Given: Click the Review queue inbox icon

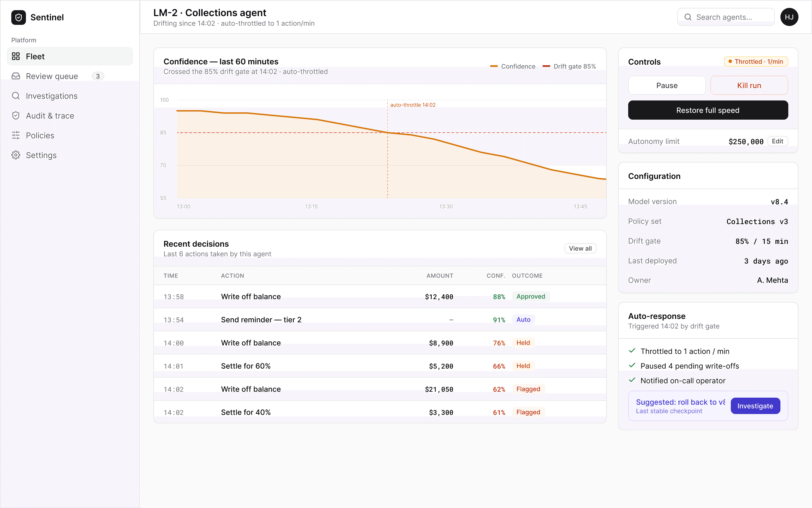Looking at the screenshot, I should click(x=16, y=76).
